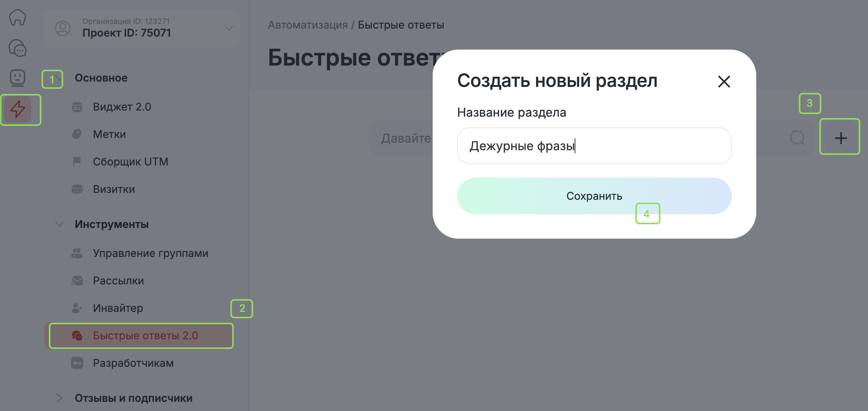Image resolution: width=868 pixels, height=411 pixels.
Task: Select the lightning automation icon
Action: click(18, 109)
